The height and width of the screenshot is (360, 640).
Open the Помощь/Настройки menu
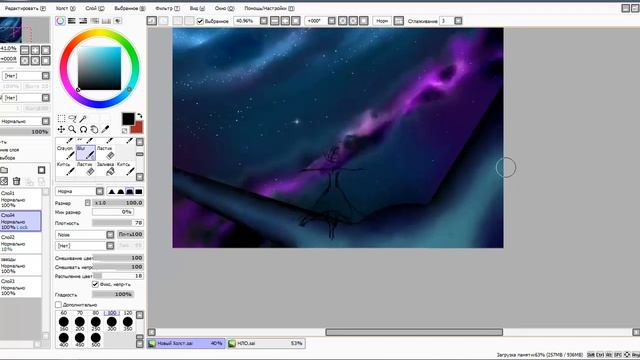coord(269,8)
